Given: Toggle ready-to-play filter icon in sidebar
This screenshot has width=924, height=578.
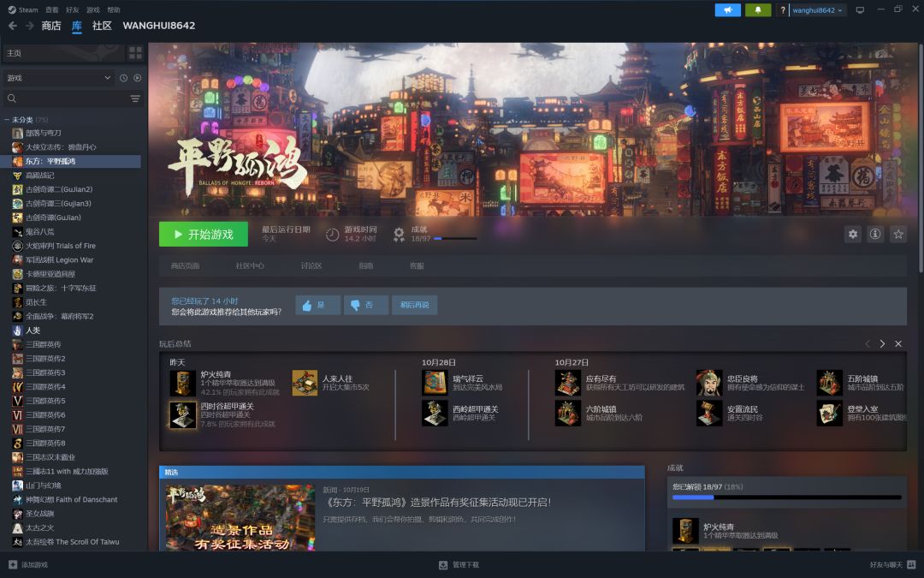Looking at the screenshot, I should 137,78.
